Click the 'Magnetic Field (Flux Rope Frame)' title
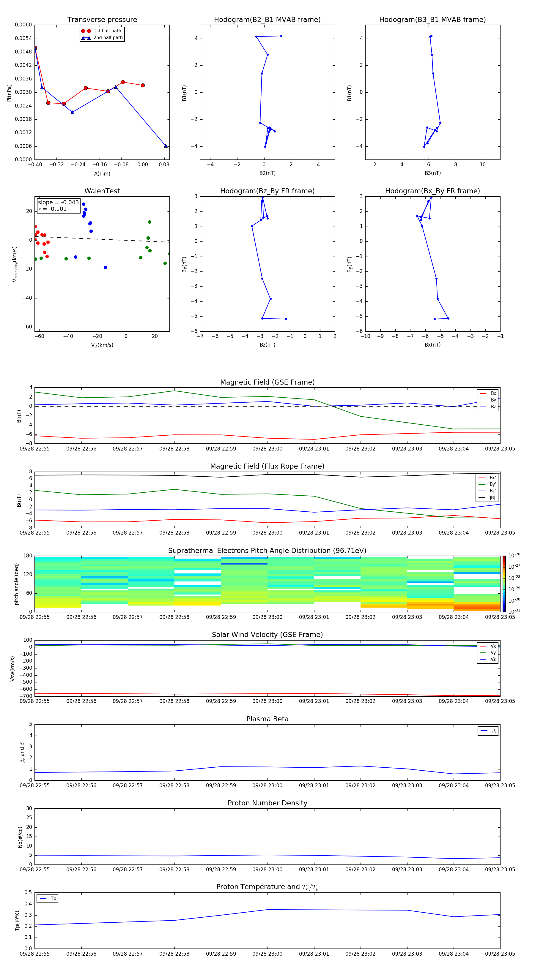This screenshot has width=535, height=980. coord(267,467)
